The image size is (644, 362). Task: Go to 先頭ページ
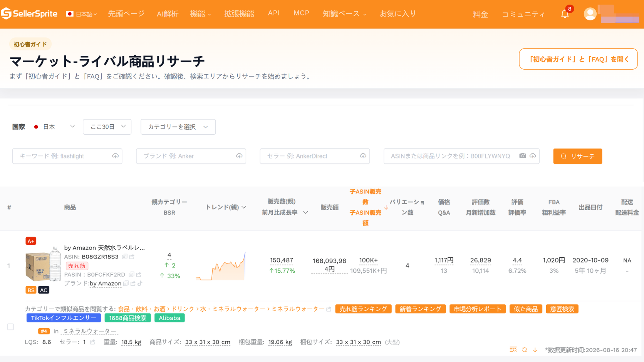(126, 14)
